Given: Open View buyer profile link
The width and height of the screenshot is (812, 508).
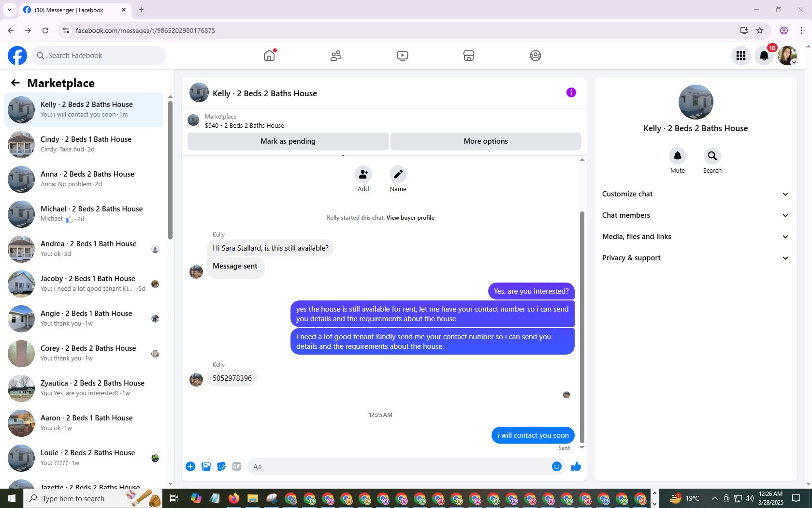Looking at the screenshot, I should (410, 218).
